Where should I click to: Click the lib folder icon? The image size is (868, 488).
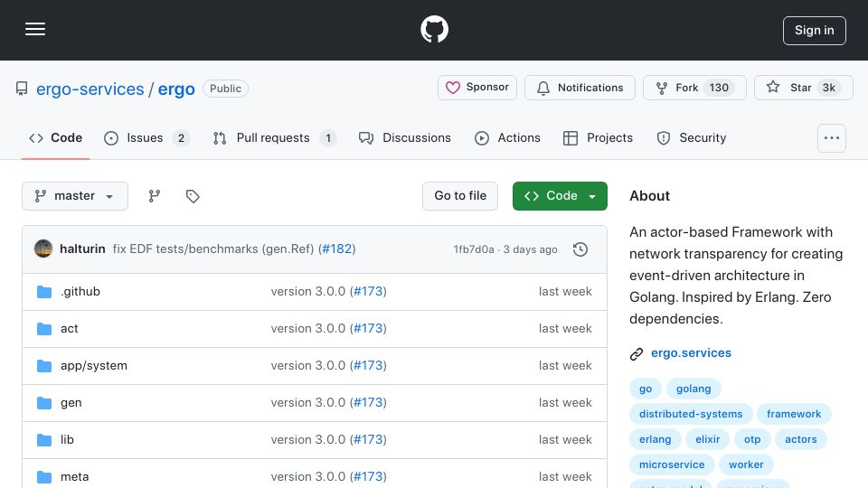point(44,440)
